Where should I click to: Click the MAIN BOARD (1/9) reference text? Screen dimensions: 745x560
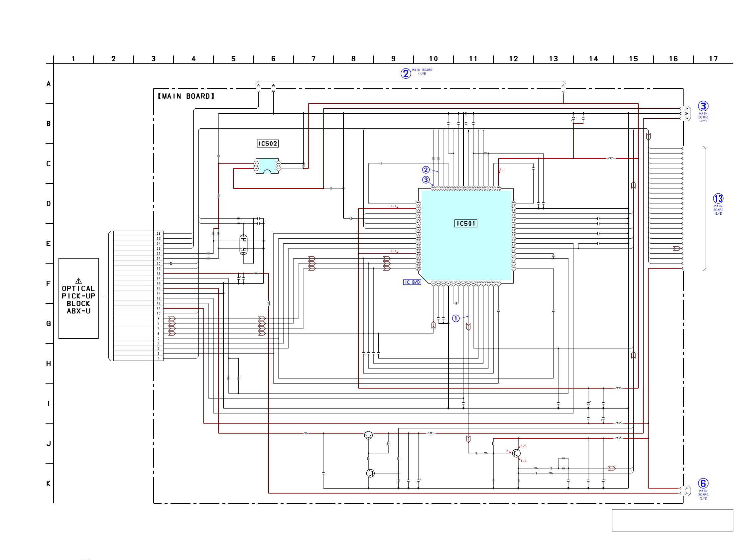[x=422, y=72]
